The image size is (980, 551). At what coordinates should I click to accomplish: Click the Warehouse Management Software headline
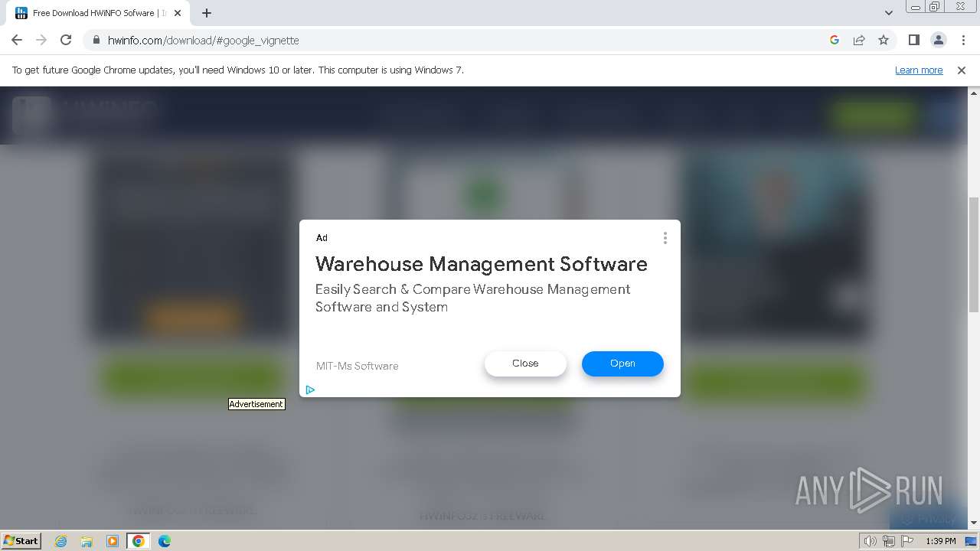pos(482,264)
